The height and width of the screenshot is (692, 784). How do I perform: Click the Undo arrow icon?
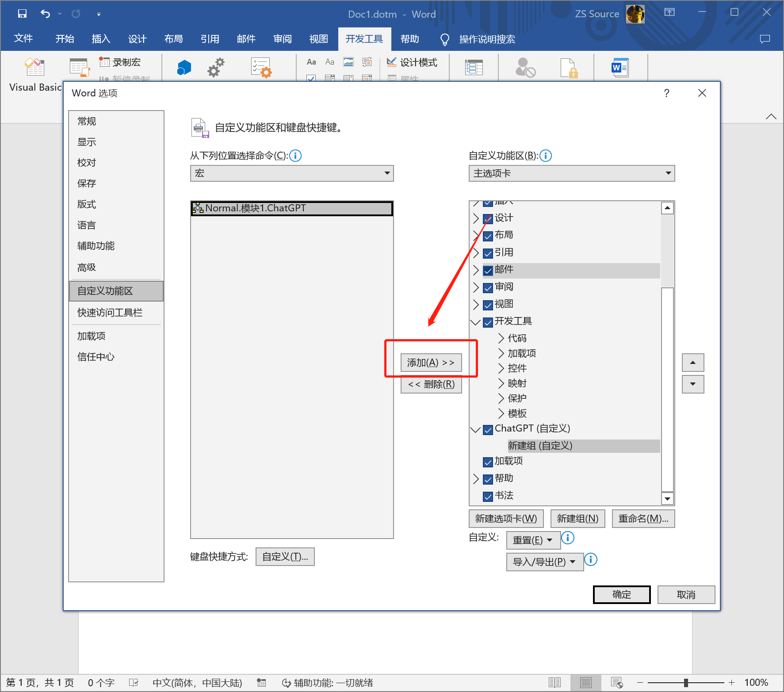[x=45, y=14]
